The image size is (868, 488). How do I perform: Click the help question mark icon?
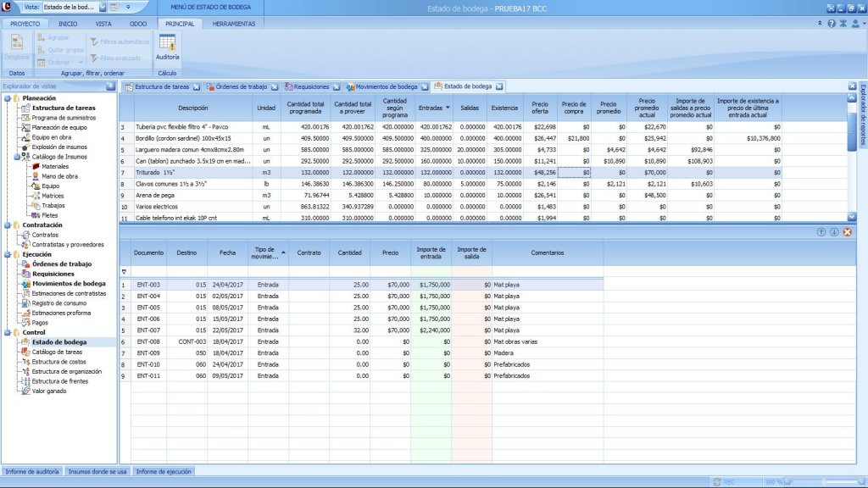[x=832, y=24]
